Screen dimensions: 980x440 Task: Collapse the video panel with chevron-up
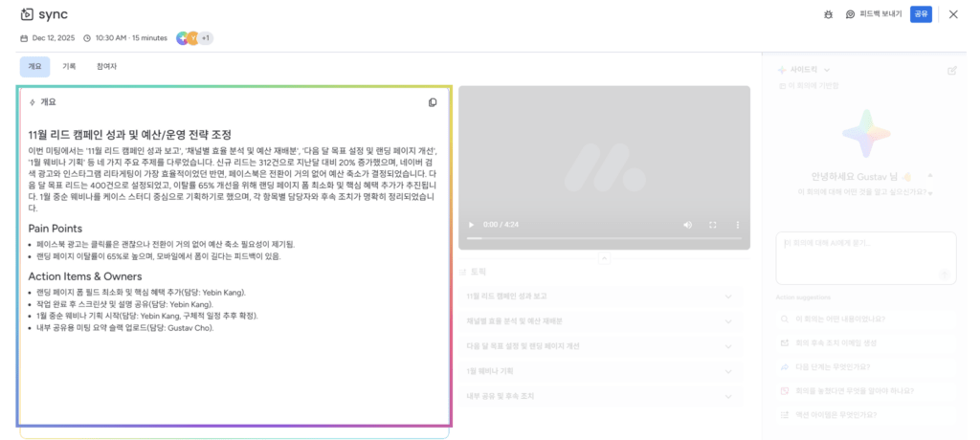(x=604, y=258)
